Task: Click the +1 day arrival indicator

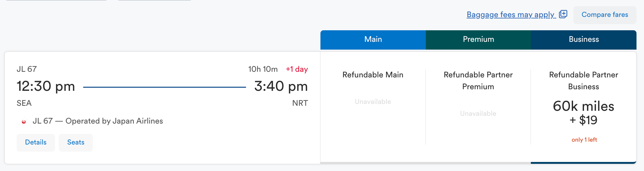Action: [297, 69]
